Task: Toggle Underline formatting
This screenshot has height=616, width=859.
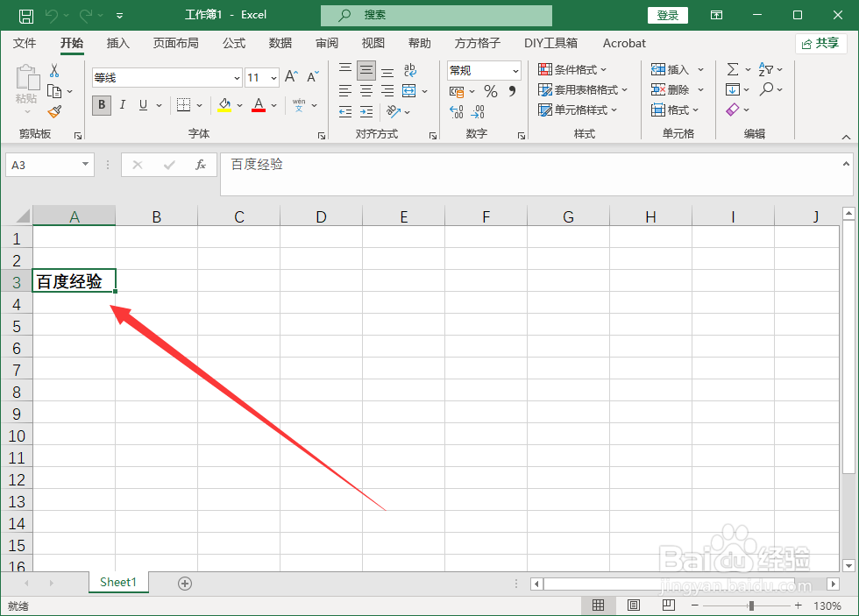Action: (x=143, y=104)
